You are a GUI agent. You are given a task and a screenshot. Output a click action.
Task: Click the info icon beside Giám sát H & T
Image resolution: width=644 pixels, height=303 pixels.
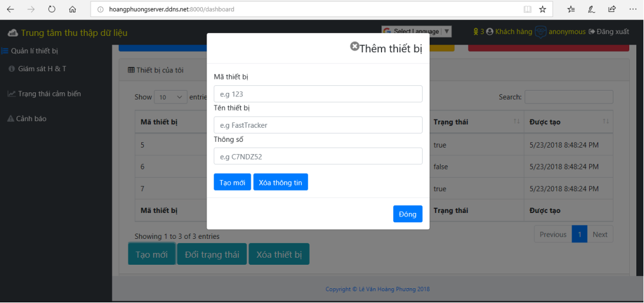click(x=12, y=69)
